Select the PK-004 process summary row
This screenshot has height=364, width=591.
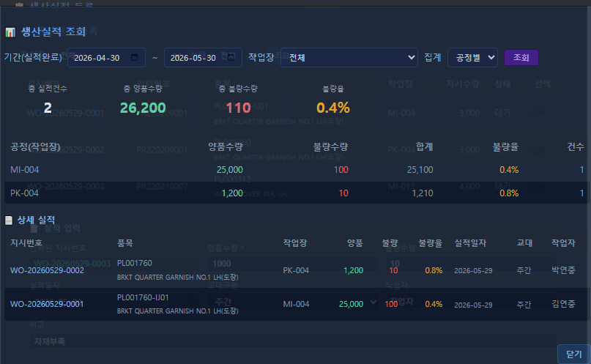[x=297, y=193]
